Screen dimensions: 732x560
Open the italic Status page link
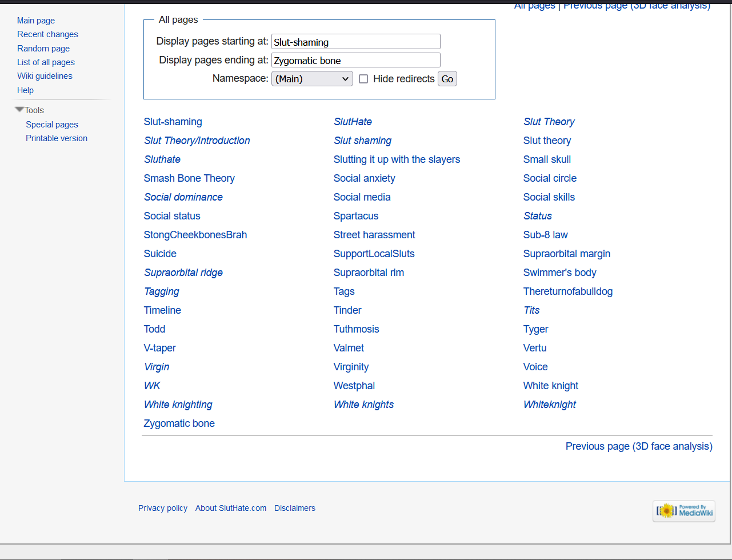[x=538, y=216]
